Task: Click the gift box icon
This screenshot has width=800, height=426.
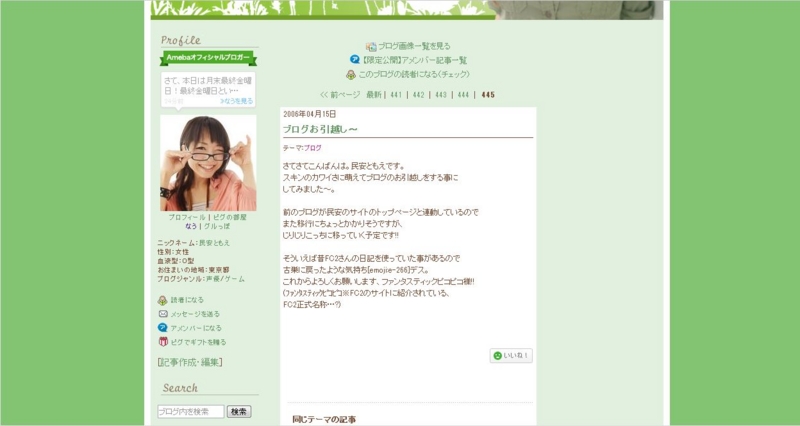Action: (x=163, y=342)
